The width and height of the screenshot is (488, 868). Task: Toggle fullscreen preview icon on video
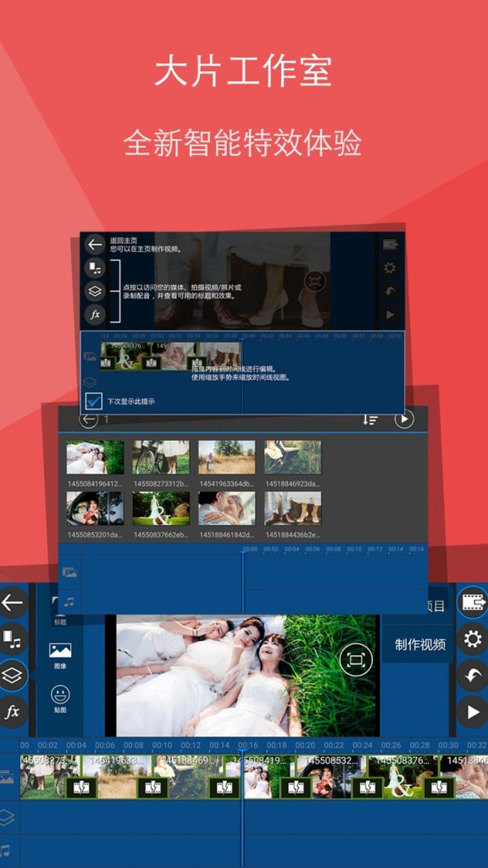pyautogui.click(x=356, y=659)
